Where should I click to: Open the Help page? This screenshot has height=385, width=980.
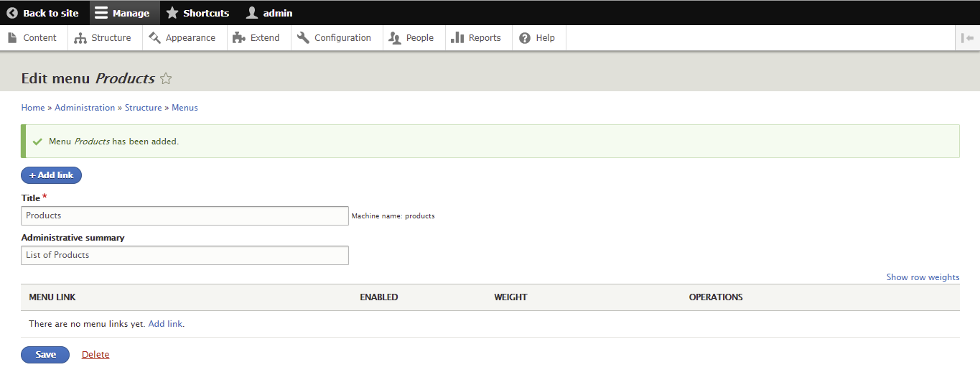538,38
